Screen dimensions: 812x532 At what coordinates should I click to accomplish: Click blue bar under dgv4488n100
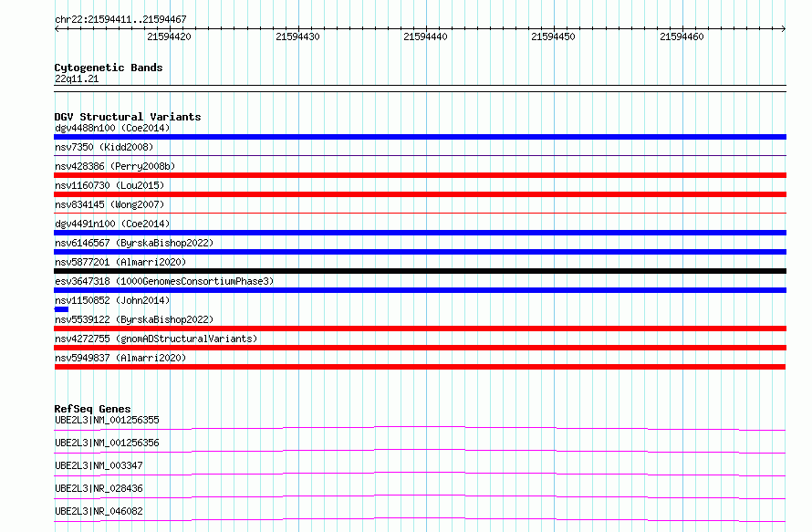click(x=420, y=137)
